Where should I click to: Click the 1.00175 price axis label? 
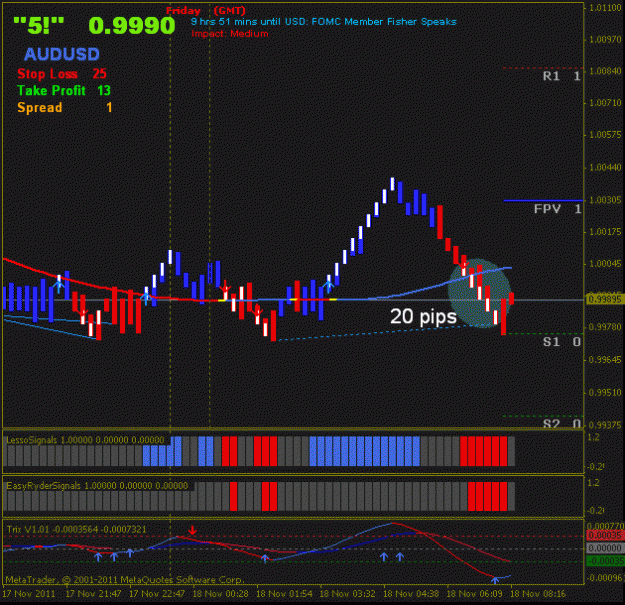coord(605,232)
